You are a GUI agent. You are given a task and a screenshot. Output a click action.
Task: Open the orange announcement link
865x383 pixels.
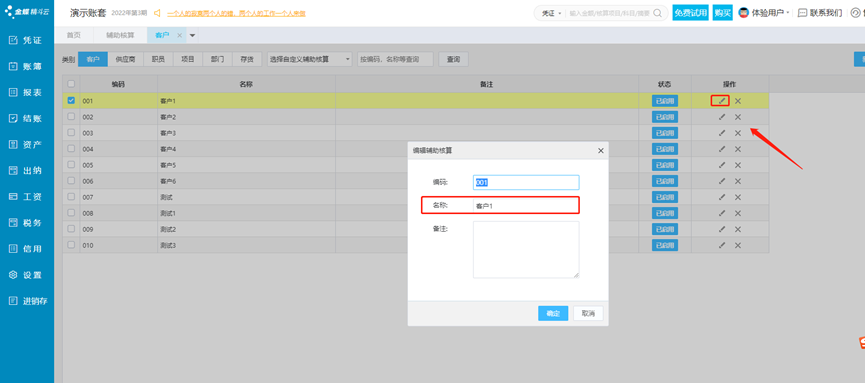tap(236, 13)
